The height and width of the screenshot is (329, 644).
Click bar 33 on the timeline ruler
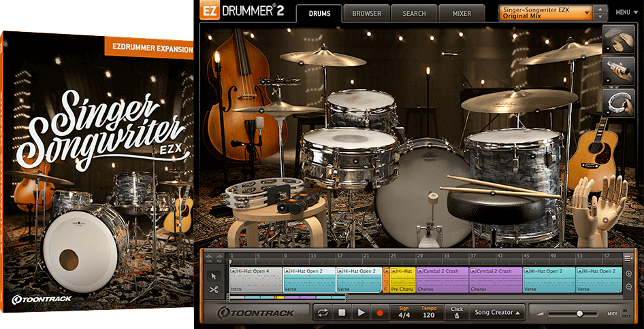[x=446, y=256]
